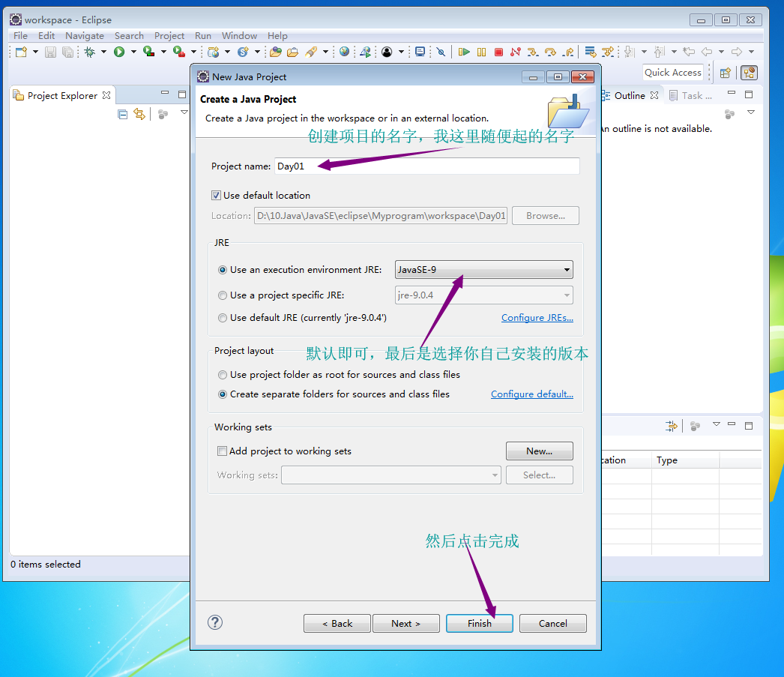Click the Suspend pause icon
Image resolution: width=784 pixels, height=677 pixels.
click(x=481, y=52)
